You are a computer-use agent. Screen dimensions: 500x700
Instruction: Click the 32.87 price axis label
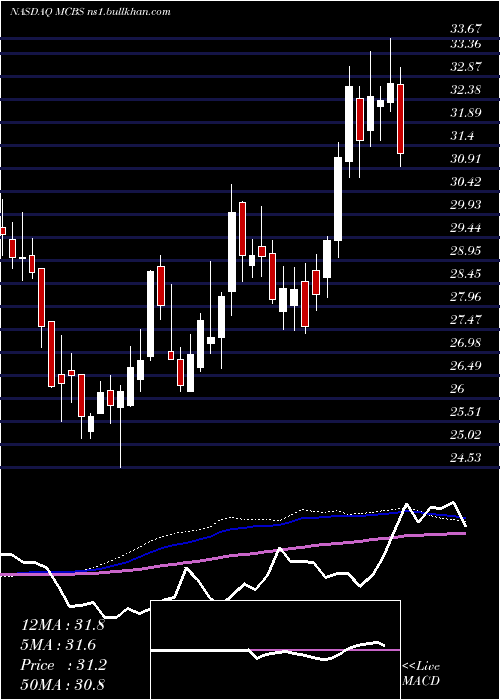[466, 67]
